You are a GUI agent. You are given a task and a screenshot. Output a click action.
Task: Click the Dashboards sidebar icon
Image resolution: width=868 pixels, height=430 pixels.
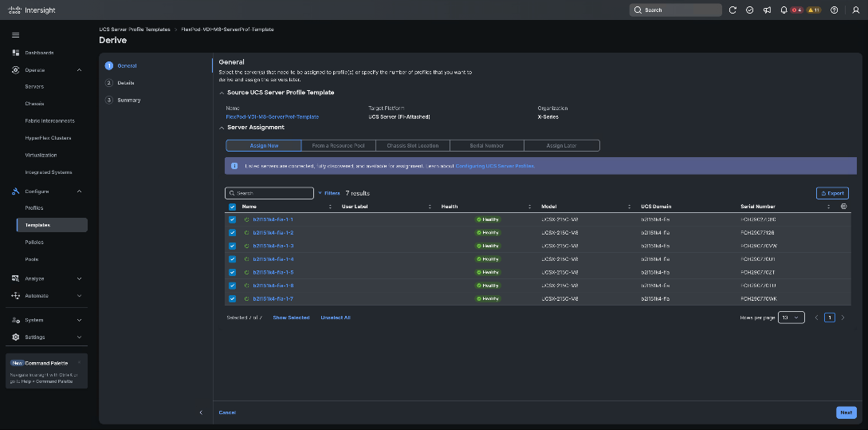pyautogui.click(x=15, y=53)
